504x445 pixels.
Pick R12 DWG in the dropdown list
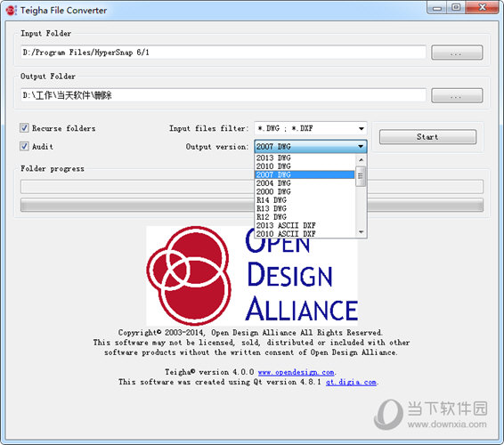click(x=305, y=217)
